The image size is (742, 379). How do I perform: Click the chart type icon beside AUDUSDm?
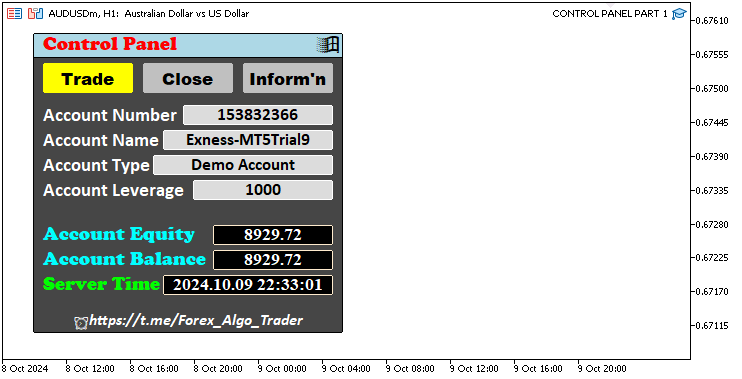point(35,13)
